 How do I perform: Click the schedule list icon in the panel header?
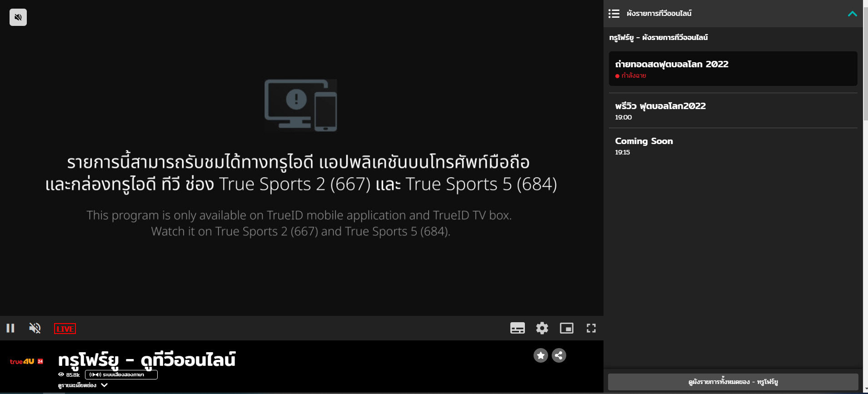point(614,14)
